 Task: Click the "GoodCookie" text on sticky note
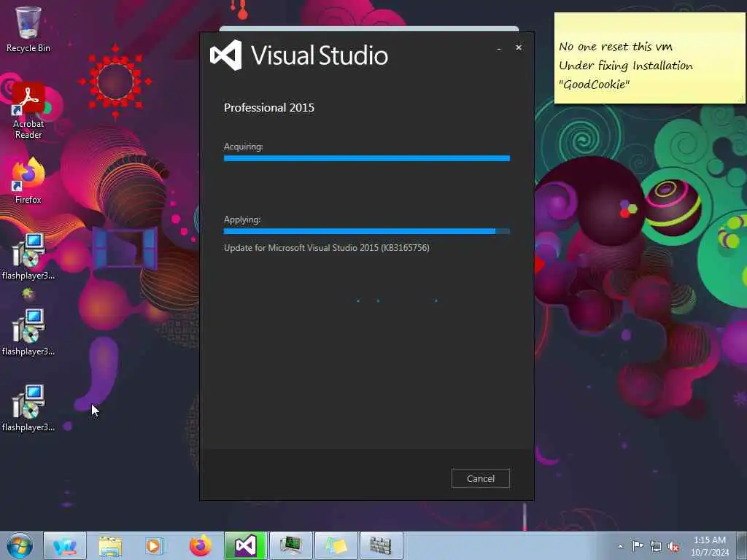[x=594, y=85]
